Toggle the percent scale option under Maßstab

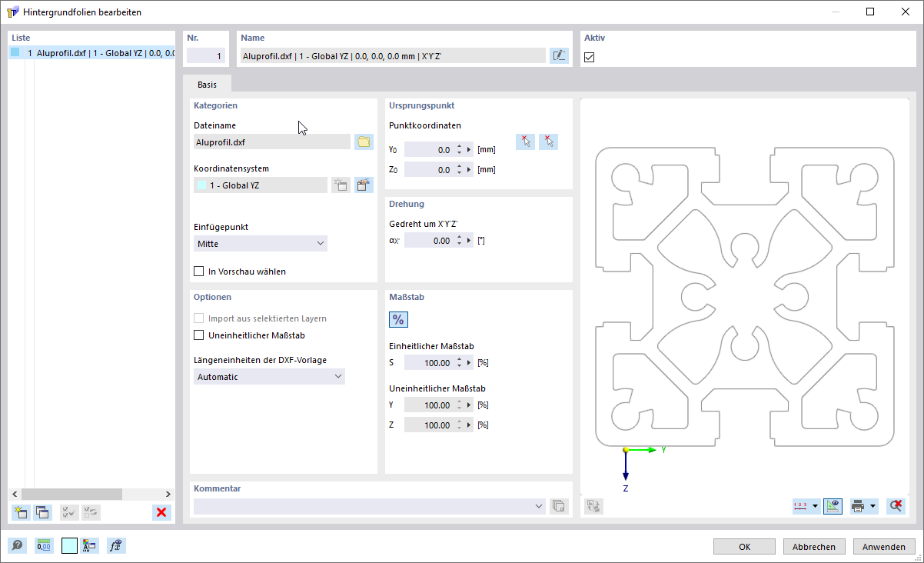(398, 319)
